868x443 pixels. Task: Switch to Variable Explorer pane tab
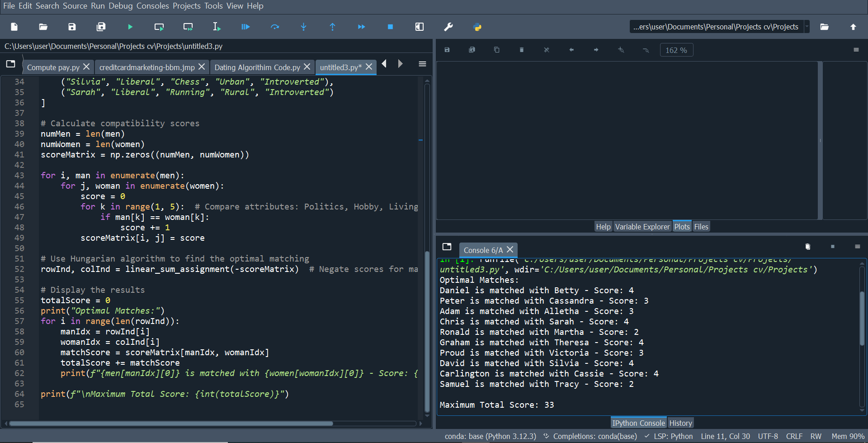point(642,227)
